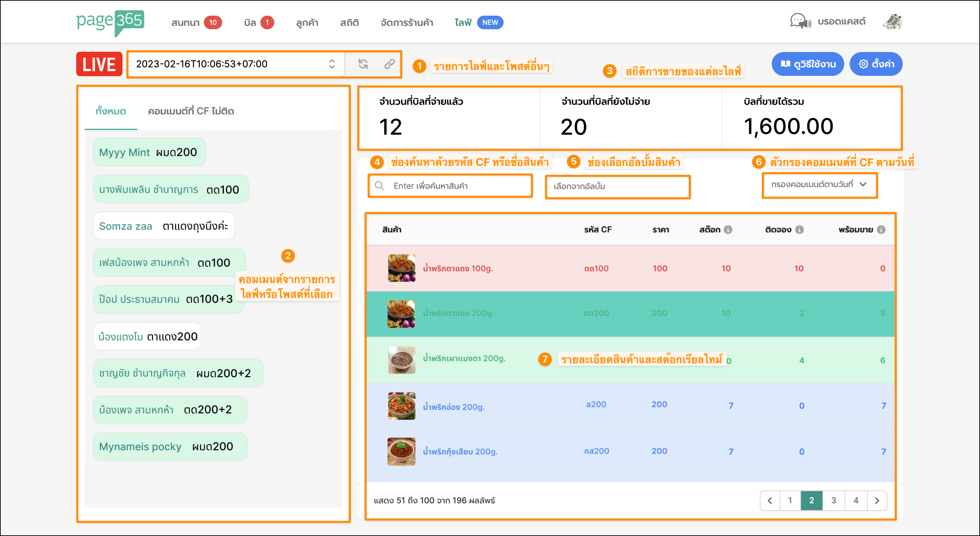Expand กรองคอมเมนต์ตามวันที่ filter dropdown
The width and height of the screenshot is (980, 536).
tap(819, 185)
